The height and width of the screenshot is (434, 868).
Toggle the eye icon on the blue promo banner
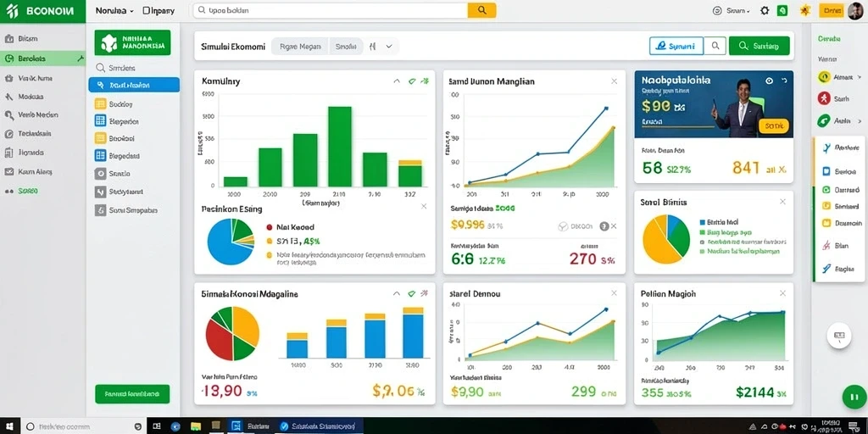pyautogui.click(x=769, y=81)
